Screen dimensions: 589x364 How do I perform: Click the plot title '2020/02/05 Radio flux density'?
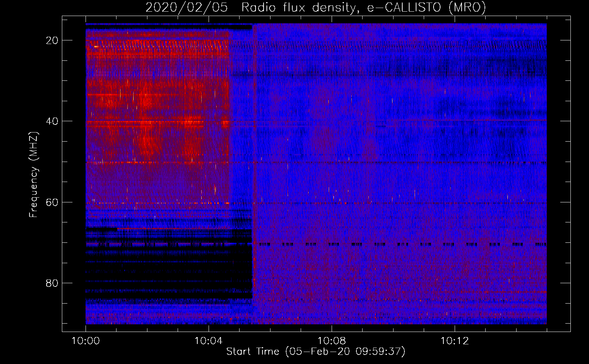316,7
